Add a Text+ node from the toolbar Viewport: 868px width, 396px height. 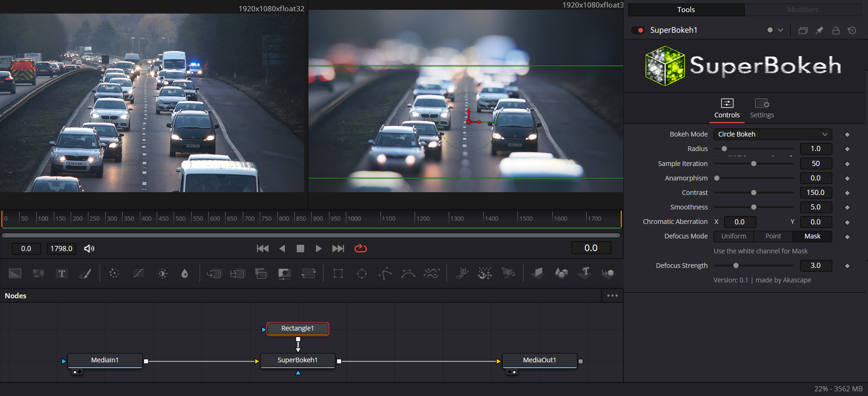click(62, 274)
